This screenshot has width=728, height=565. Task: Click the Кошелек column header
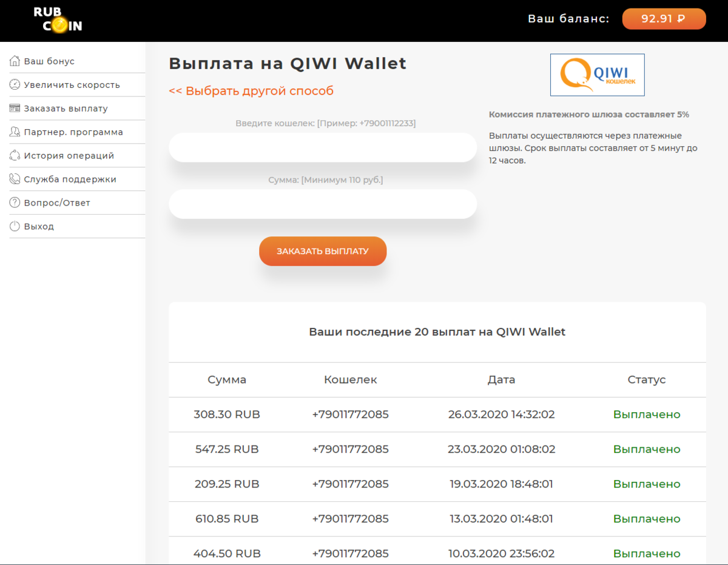(x=351, y=380)
